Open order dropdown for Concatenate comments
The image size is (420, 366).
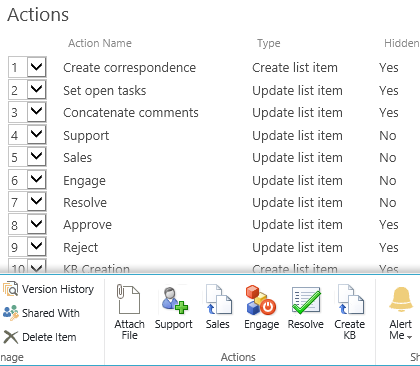pyautogui.click(x=36, y=112)
